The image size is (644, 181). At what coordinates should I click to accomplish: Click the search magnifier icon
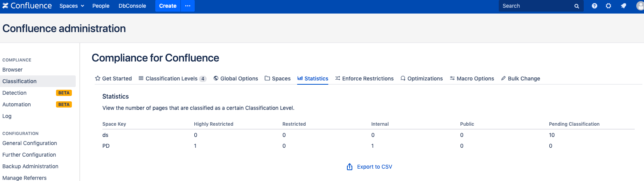click(577, 6)
